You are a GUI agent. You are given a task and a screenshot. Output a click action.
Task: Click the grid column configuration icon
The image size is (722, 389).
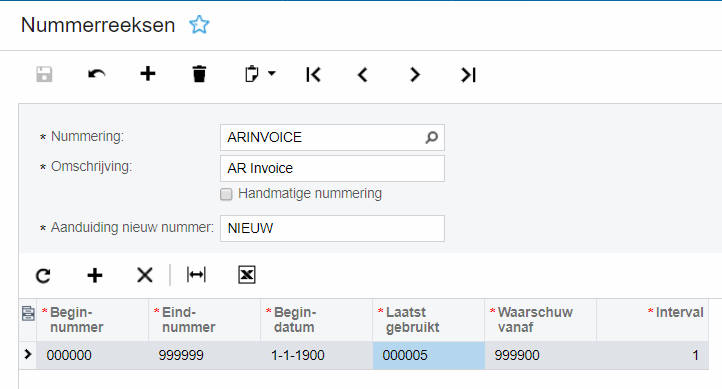point(28,314)
